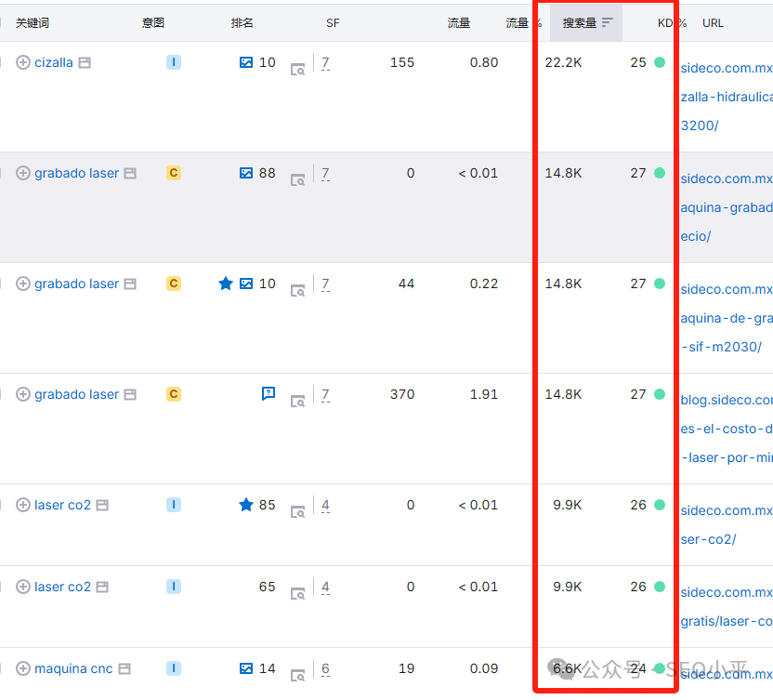Open SERP view icon in grabado laser 88 row
The image size is (773, 700).
297,180
